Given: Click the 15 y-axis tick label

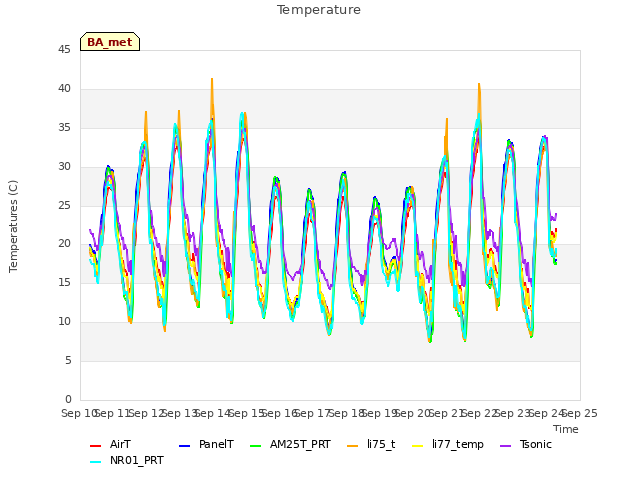Looking at the screenshot, I should tap(64, 282).
